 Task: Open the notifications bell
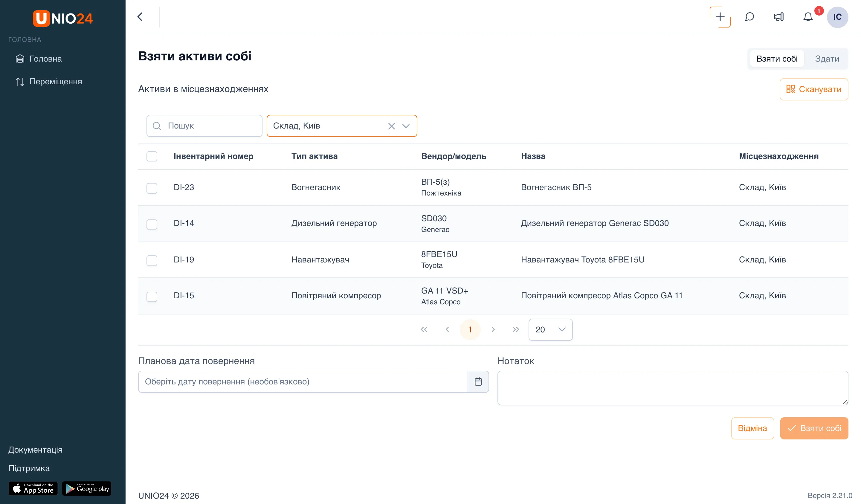[808, 17]
